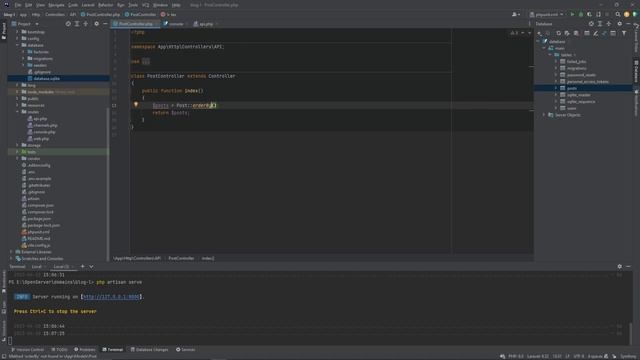Open the Edit menu
Image resolution: width=640 pixels, height=360 pixels.
29,5
